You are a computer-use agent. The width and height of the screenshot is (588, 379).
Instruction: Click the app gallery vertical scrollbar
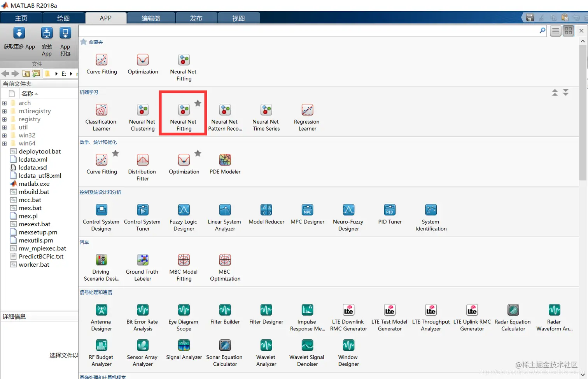[583, 113]
